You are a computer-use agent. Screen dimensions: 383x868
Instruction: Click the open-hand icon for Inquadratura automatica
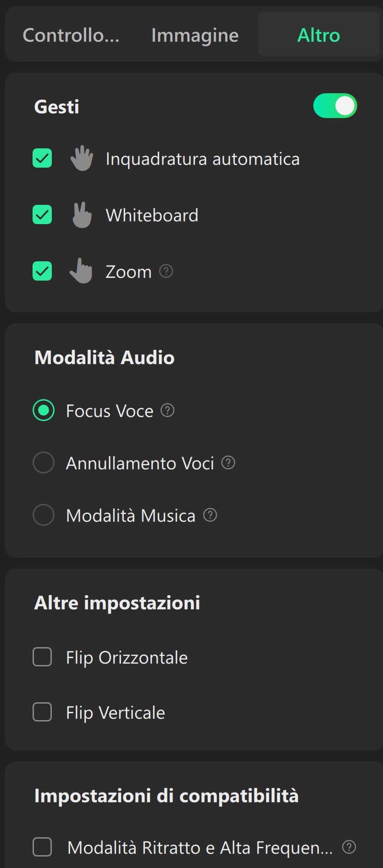tap(82, 158)
